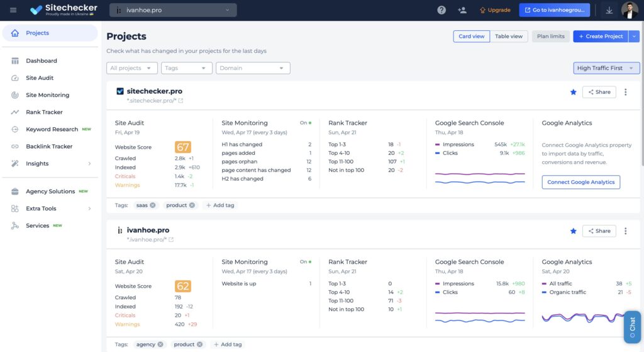Click the Services icon

coord(15,225)
